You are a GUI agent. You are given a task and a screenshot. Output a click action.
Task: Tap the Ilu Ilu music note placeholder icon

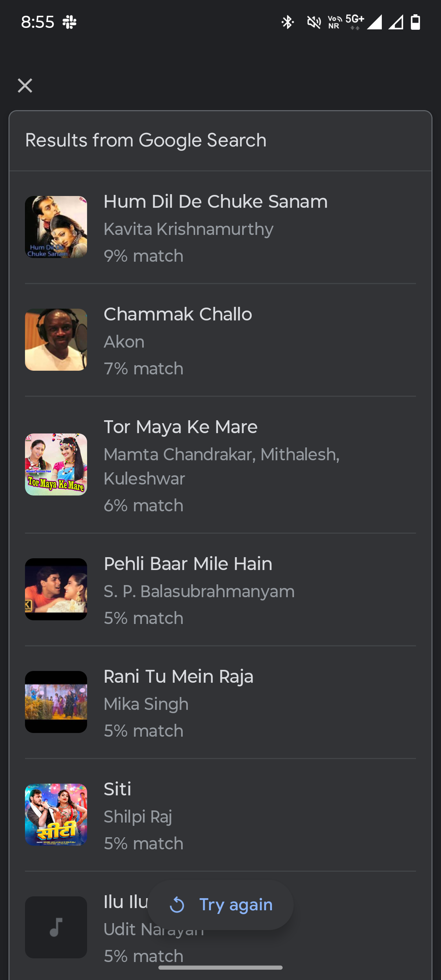point(56,927)
